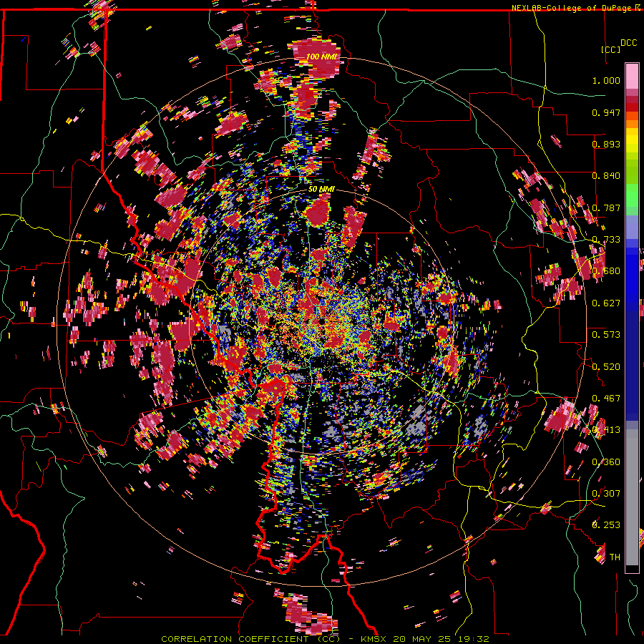Click the 50 NMI range ring label
This screenshot has width=644, height=644.
coord(321,189)
